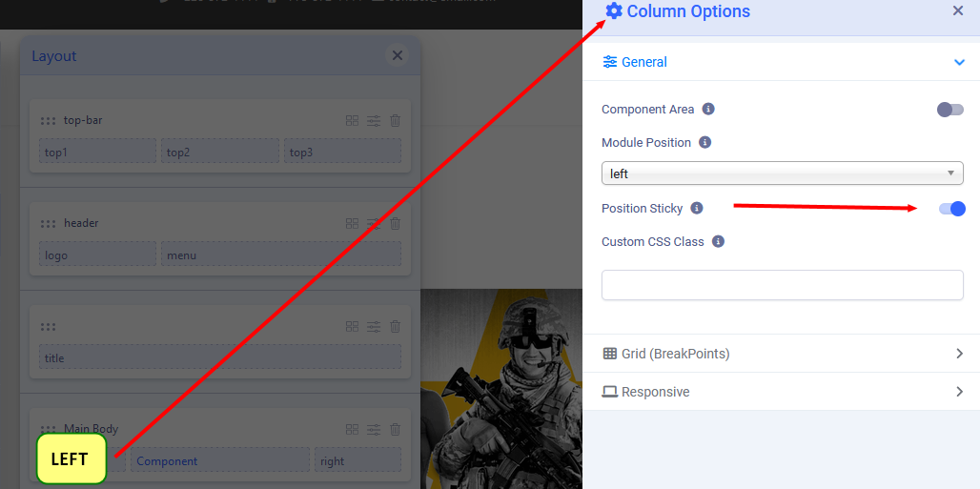
Task: Open settings sliders for Main Body row
Action: 374,430
